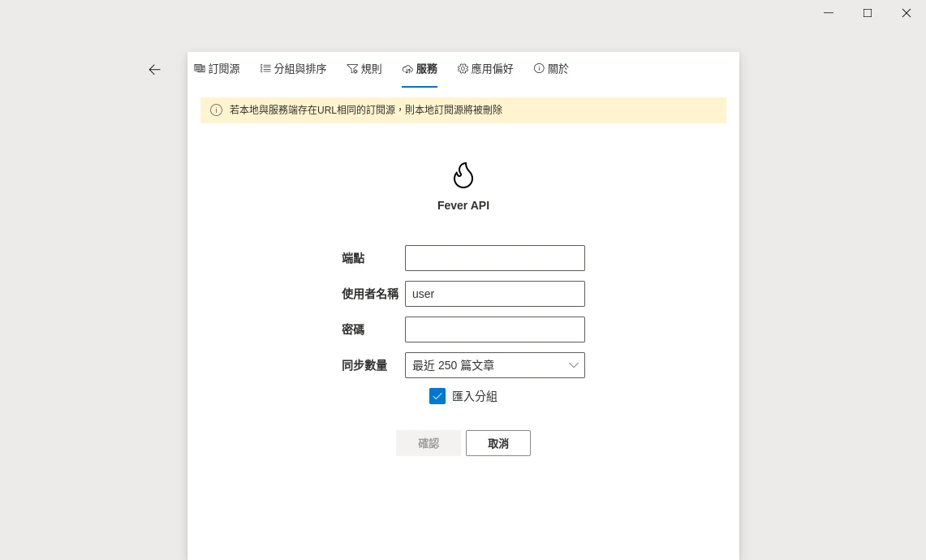Screen dimensions: 926x560
Task: Open the 規則 tab
Action: click(364, 69)
